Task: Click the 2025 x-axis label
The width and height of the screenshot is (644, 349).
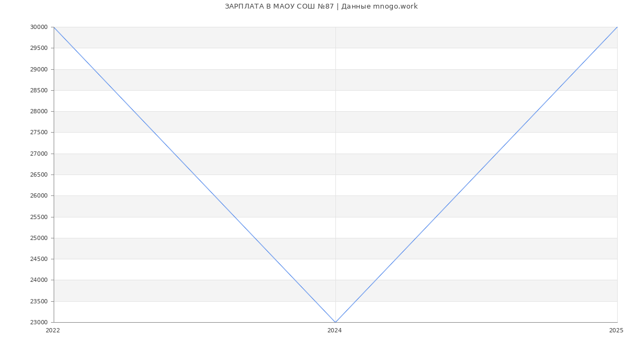Action: (x=616, y=331)
